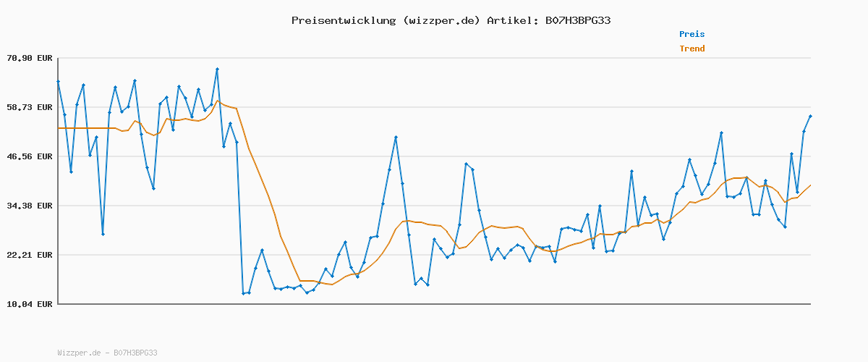This screenshot has width=868, height=362.
Task: Click the orange trend line's right end
Action: click(x=810, y=185)
